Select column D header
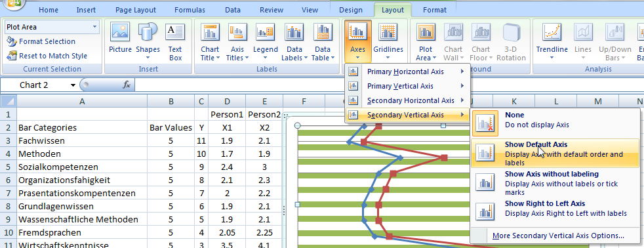 [x=227, y=101]
